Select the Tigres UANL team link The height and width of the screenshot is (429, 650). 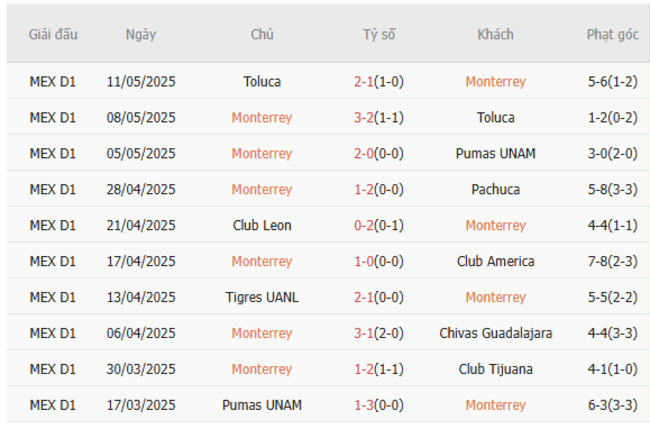[262, 298]
